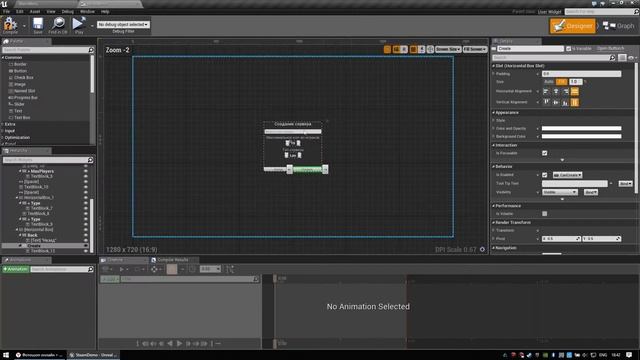Screen dimensions: 640x360
Task: Select Center vertical alignment icon
Action: pyautogui.click(x=556, y=102)
